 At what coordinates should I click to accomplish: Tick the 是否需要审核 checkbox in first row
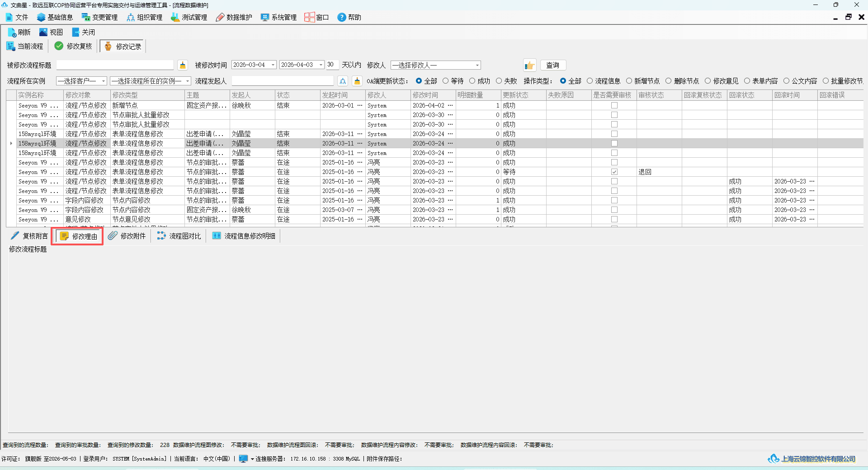tap(614, 105)
